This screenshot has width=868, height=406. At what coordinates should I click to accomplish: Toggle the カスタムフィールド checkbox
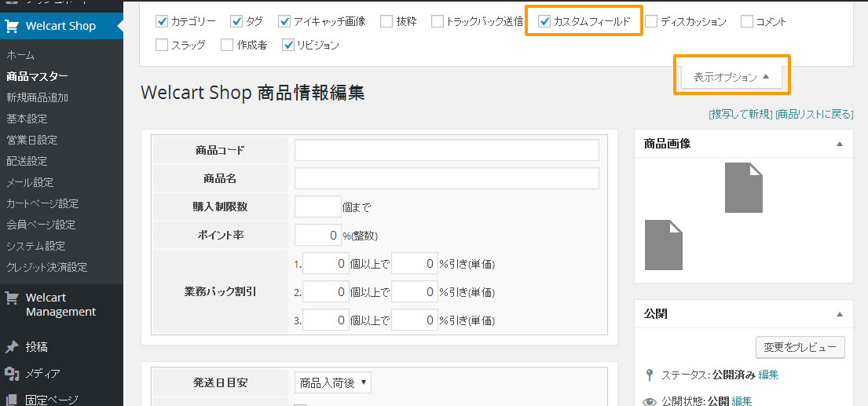[544, 21]
